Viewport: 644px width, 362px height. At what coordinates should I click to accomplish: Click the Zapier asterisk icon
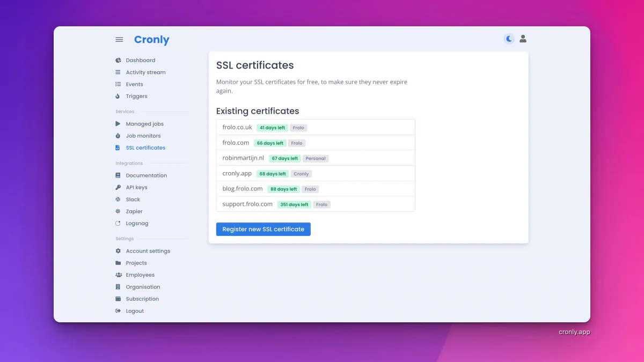coord(118,211)
